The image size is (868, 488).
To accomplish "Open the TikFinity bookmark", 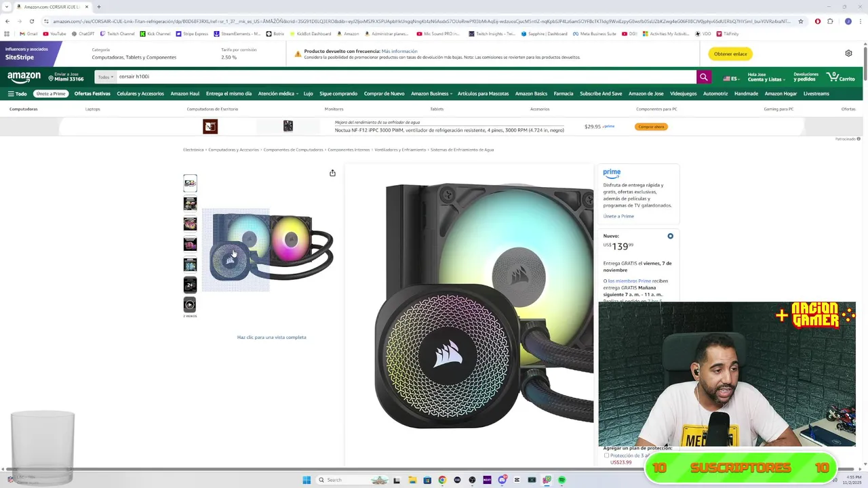I will (727, 34).
